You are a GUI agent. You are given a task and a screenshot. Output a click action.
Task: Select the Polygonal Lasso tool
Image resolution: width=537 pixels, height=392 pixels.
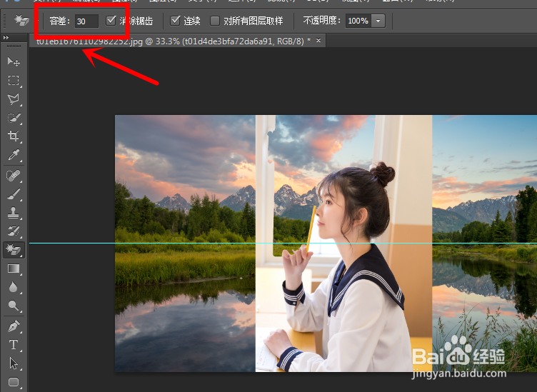14,99
